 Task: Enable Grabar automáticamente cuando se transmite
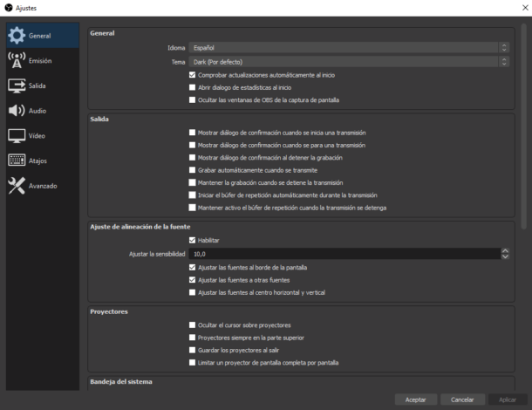click(x=193, y=170)
